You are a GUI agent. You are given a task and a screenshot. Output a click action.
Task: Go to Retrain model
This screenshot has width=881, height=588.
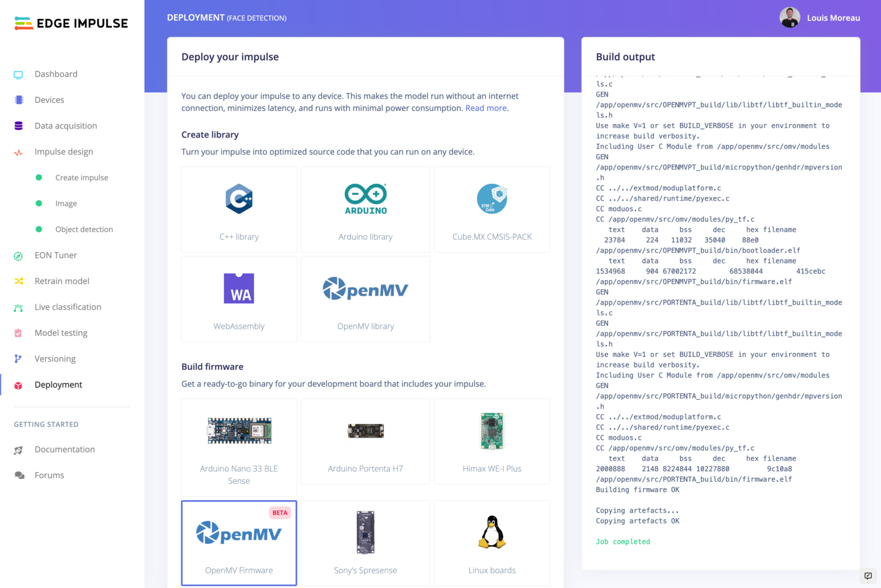tap(62, 281)
